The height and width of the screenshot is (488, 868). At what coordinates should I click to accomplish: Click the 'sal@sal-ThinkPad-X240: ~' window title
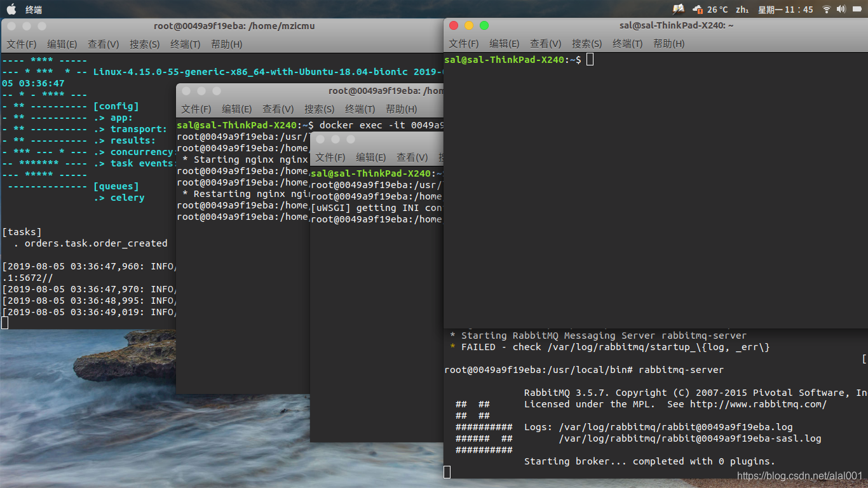pyautogui.click(x=677, y=25)
